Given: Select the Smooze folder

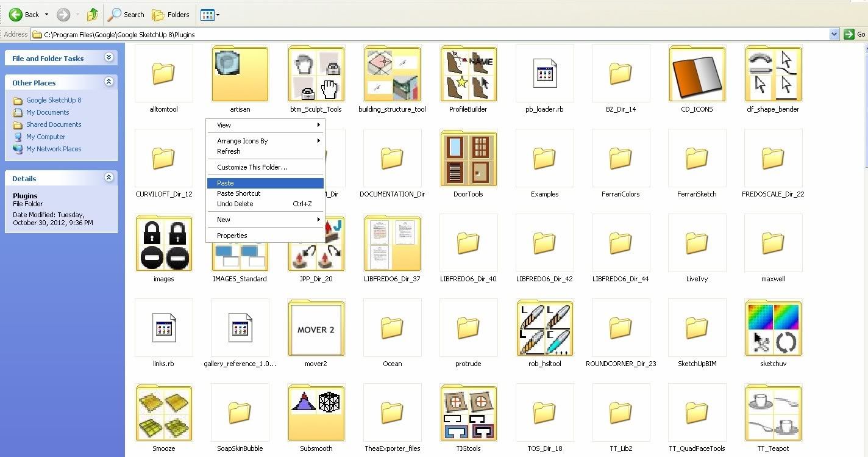Looking at the screenshot, I should (x=163, y=418).
